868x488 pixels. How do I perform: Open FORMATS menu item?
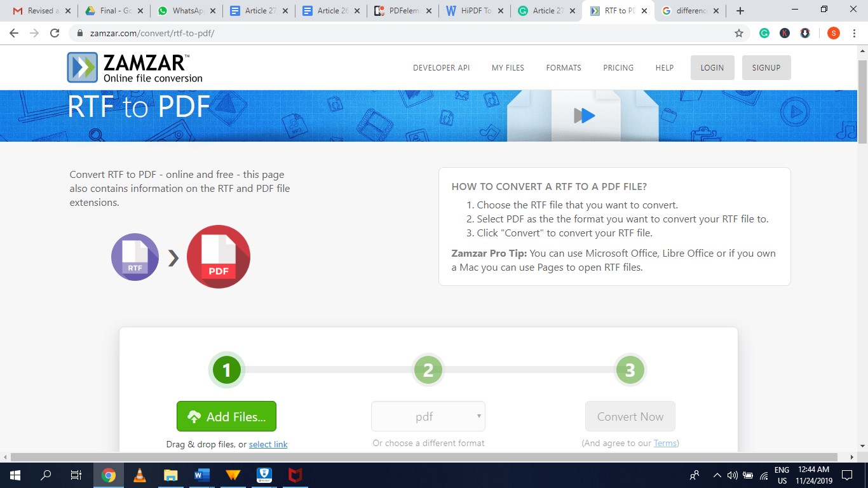tap(564, 68)
